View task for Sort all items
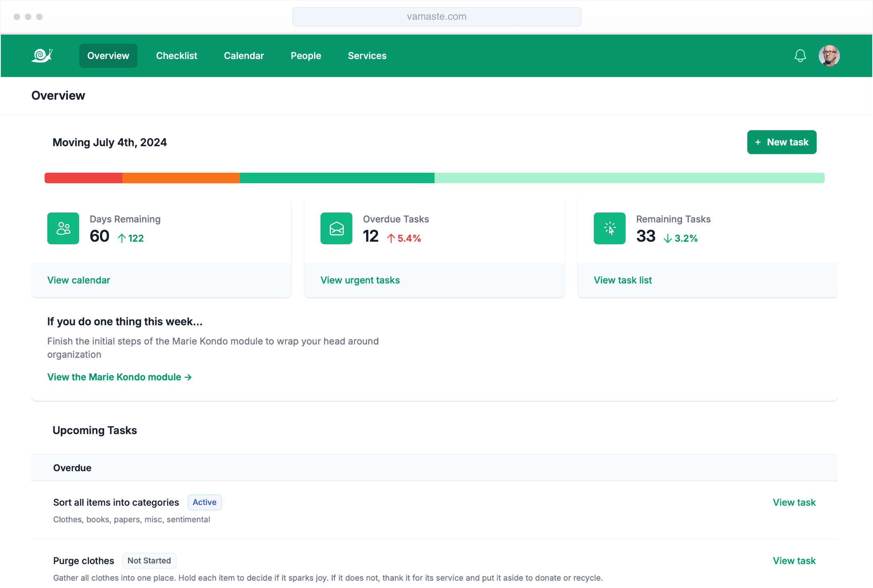This screenshot has width=873, height=588. pyautogui.click(x=794, y=502)
